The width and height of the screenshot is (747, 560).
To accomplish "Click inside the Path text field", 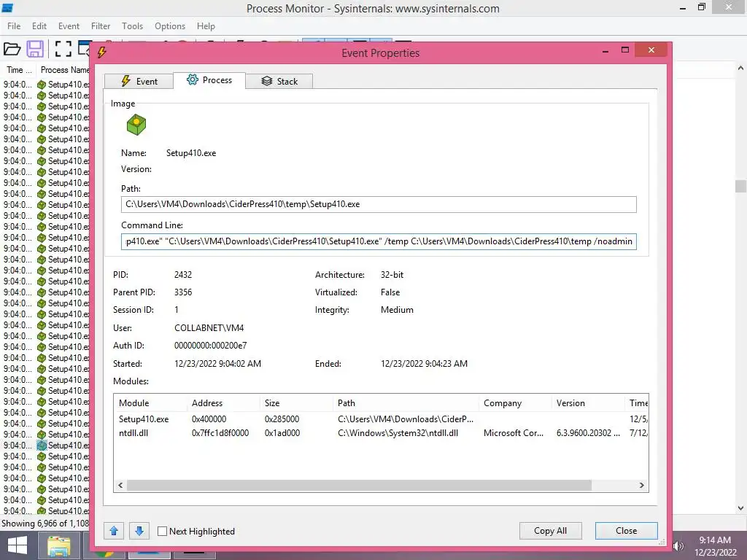I will tap(379, 204).
